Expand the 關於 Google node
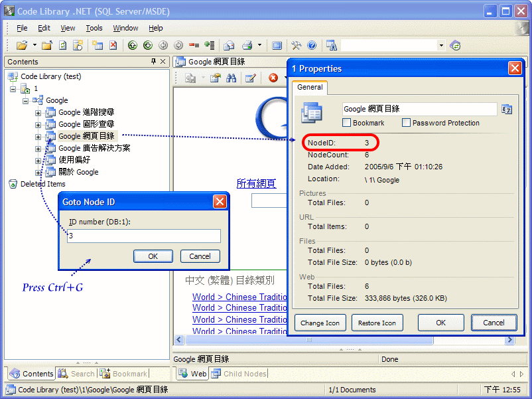 (38, 173)
